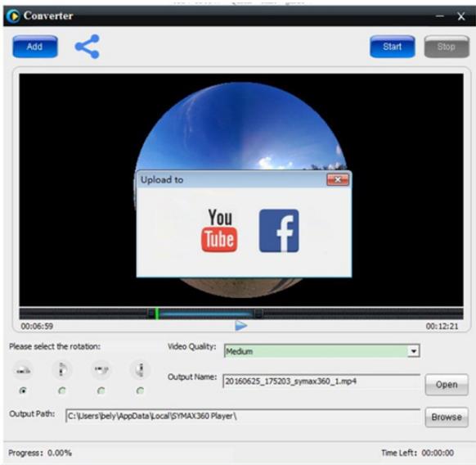Click the 00:12:21 end time label

point(442,326)
